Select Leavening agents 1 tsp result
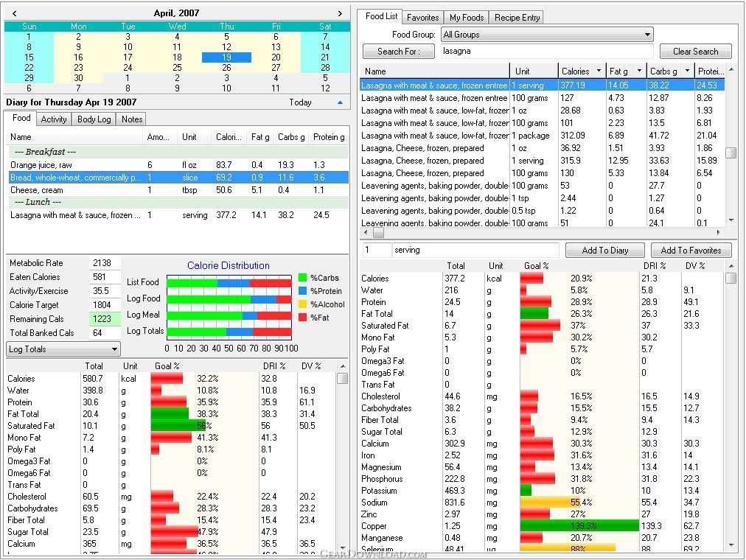746x560 pixels. click(x=543, y=198)
